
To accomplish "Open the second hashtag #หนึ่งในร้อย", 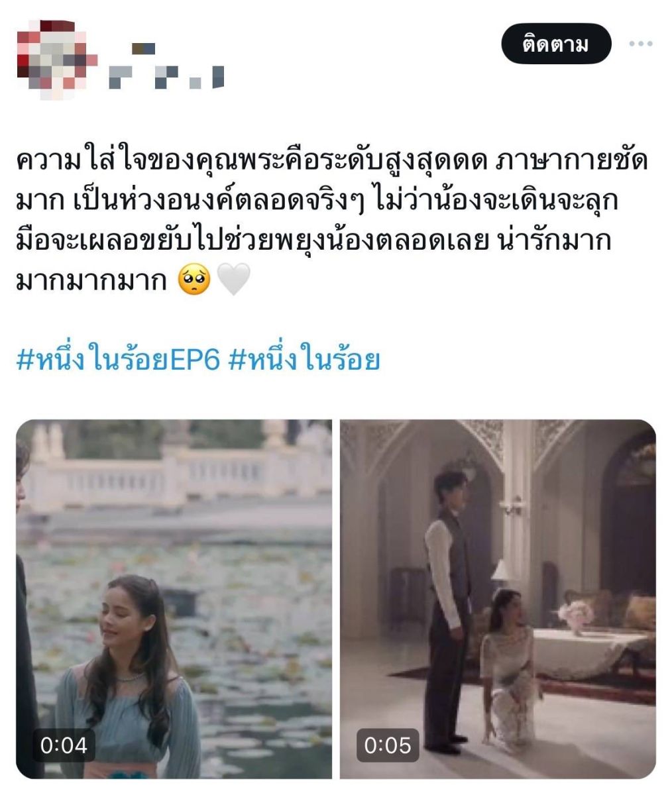I will tap(304, 360).
